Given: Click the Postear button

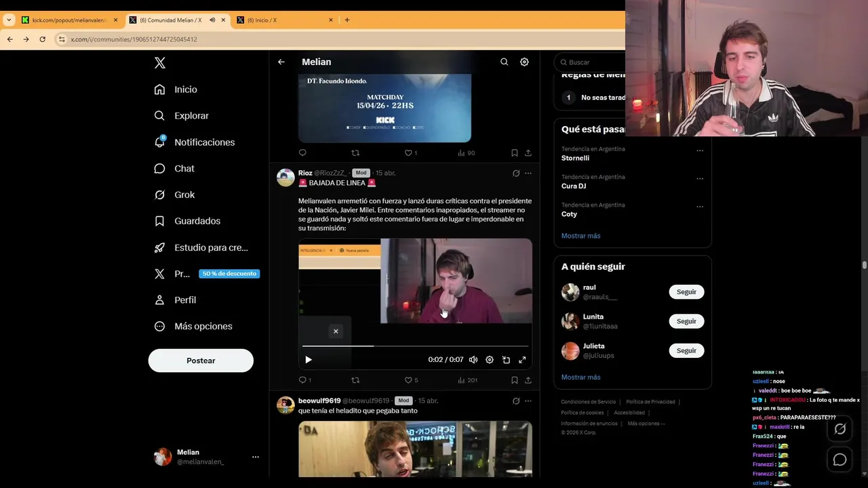Looking at the screenshot, I should tap(201, 361).
